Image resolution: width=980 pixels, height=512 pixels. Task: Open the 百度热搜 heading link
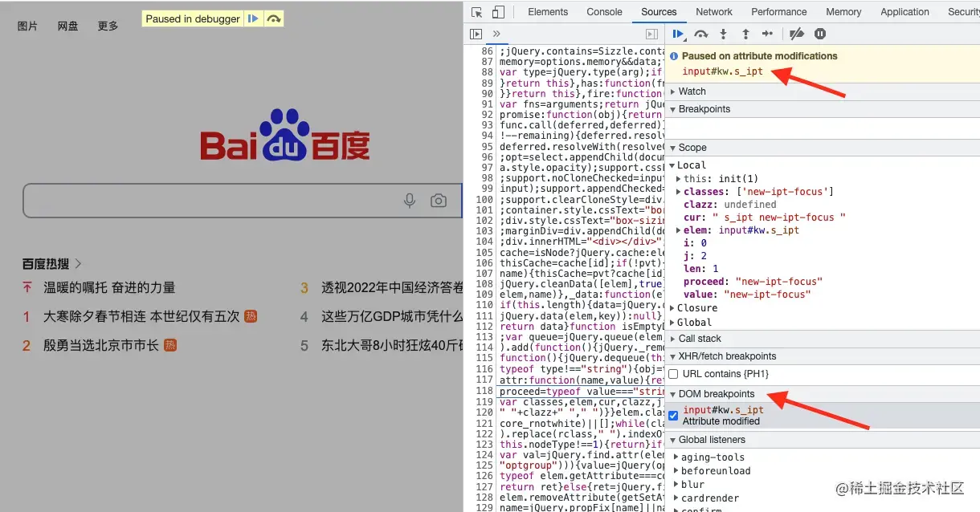tap(52, 263)
